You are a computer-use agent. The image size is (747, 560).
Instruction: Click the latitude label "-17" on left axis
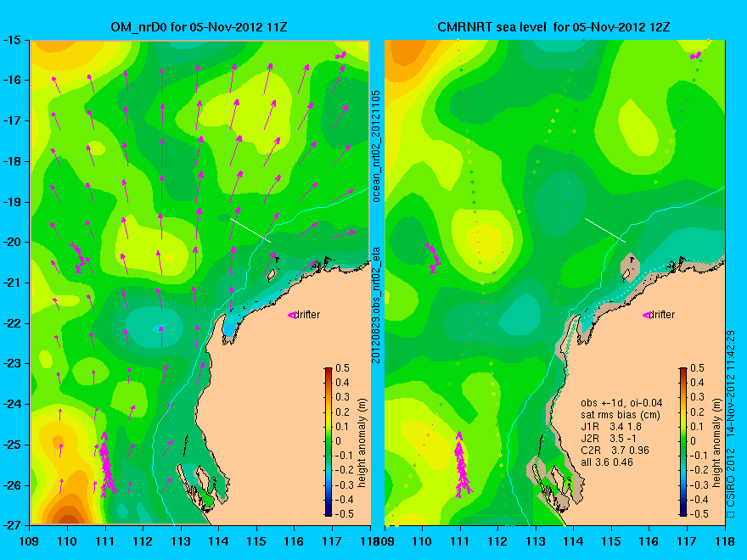(11, 120)
